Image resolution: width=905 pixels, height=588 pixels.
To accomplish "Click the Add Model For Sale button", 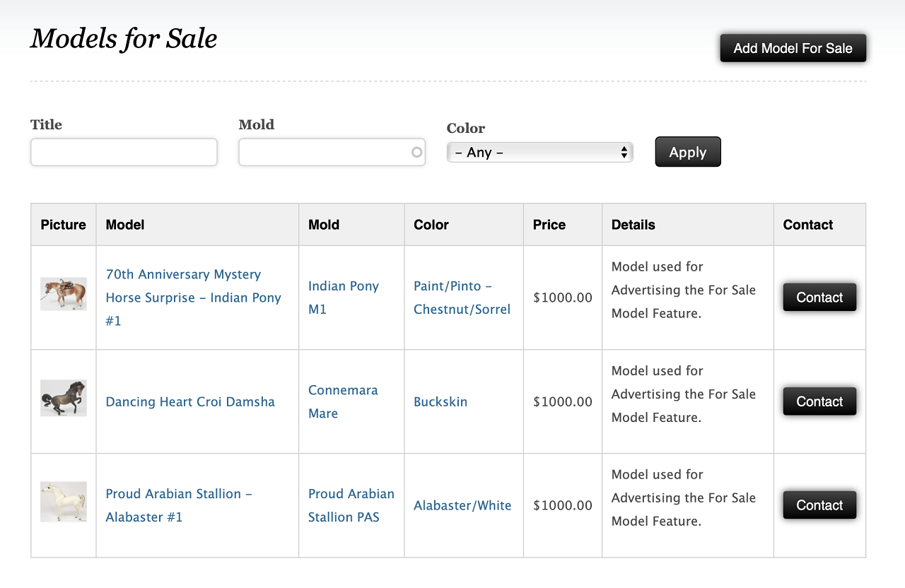I will [x=793, y=48].
